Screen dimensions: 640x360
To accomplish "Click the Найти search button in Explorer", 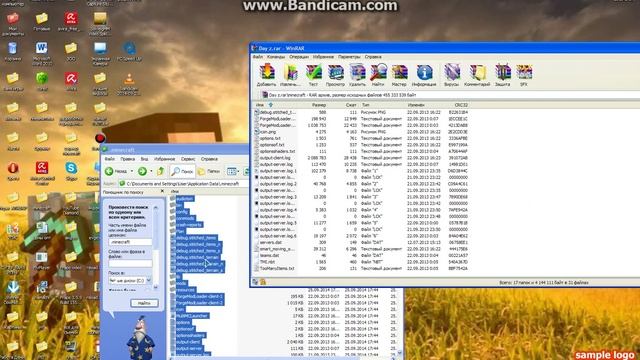I will (x=144, y=303).
